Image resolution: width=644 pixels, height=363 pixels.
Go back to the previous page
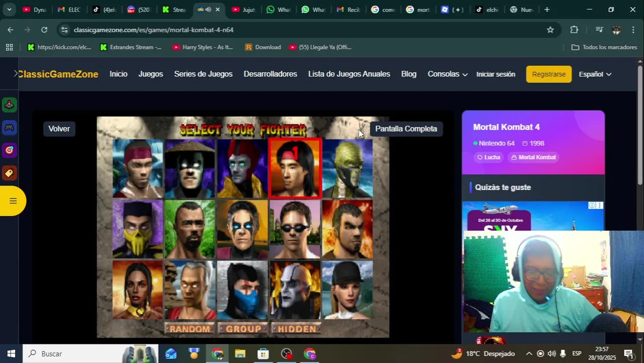11,30
